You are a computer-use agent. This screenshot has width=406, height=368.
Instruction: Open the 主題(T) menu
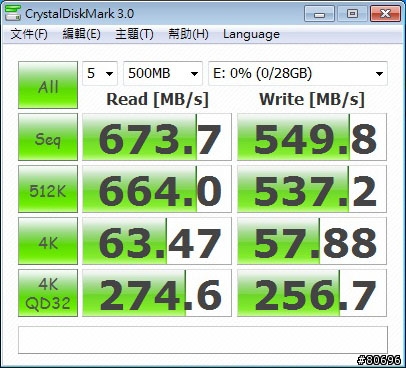point(134,34)
